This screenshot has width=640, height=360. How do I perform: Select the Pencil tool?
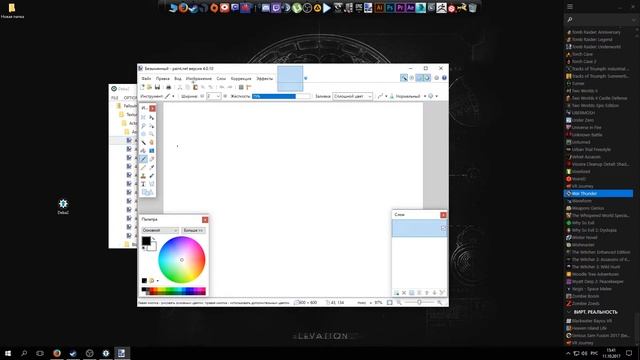143,167
